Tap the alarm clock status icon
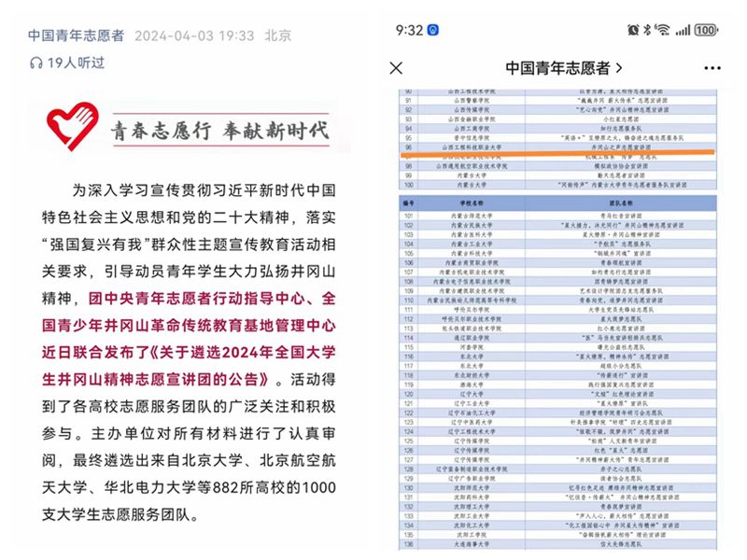 pyautogui.click(x=633, y=30)
